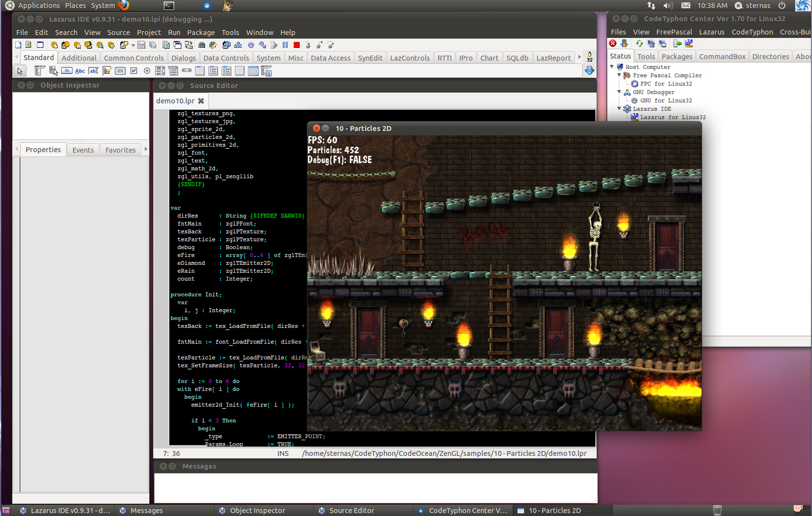Image resolution: width=812 pixels, height=516 pixels.
Task: Switch to Packages tab in CodeTyphon Center
Action: coord(677,57)
